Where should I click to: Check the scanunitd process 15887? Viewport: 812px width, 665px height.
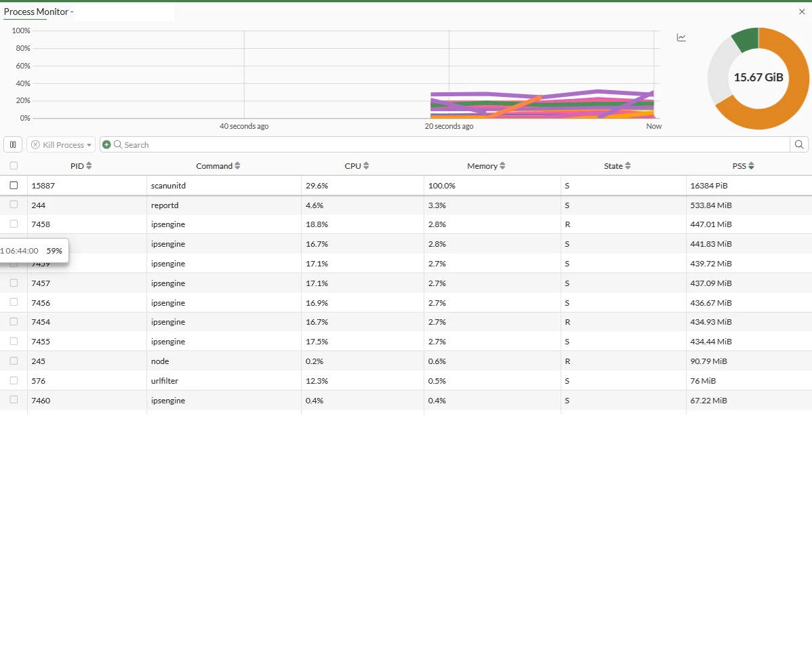14,186
